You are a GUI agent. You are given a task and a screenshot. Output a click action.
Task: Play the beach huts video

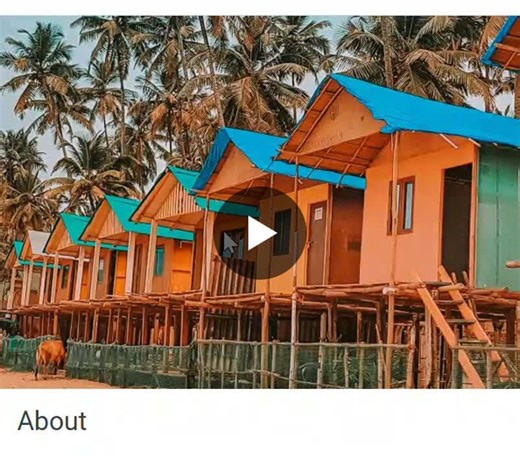(x=260, y=233)
